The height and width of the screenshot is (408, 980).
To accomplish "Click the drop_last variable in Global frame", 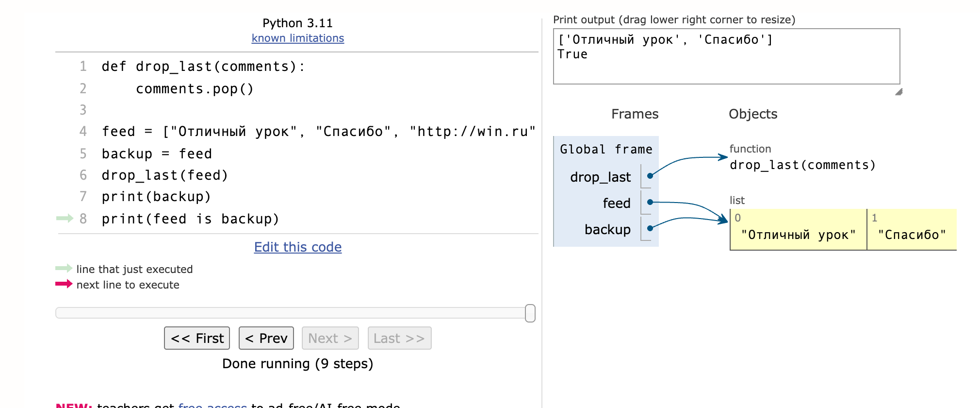I will [x=601, y=177].
